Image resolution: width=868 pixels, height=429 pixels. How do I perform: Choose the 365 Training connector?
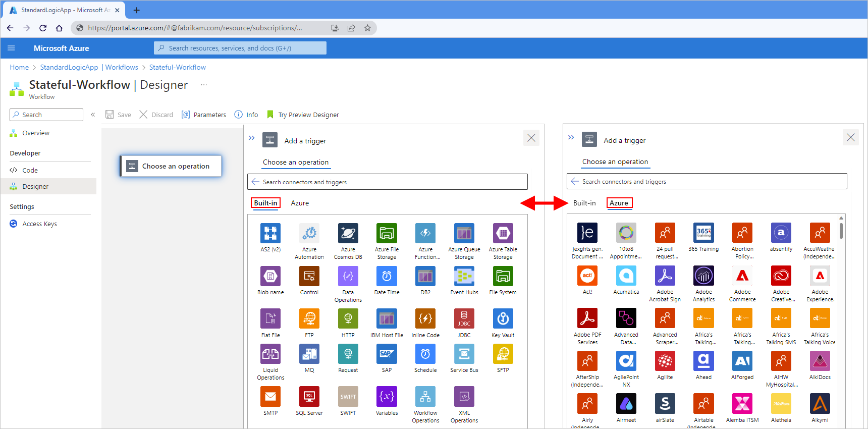pos(703,233)
